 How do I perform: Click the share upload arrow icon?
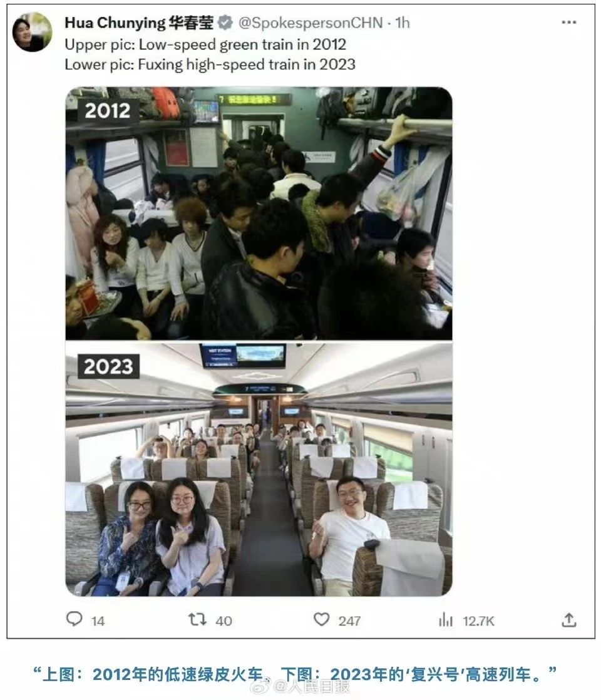[x=569, y=620]
